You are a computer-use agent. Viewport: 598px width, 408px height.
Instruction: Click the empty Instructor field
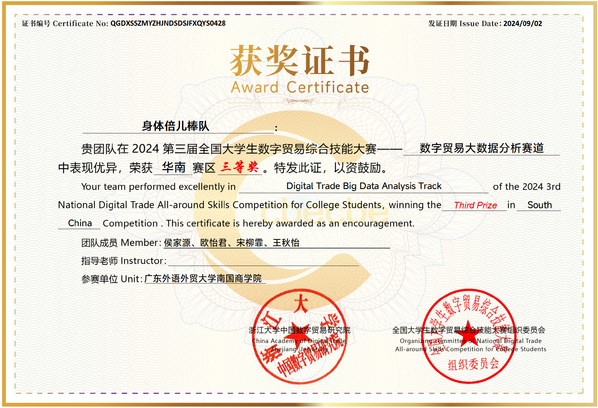tap(263, 261)
